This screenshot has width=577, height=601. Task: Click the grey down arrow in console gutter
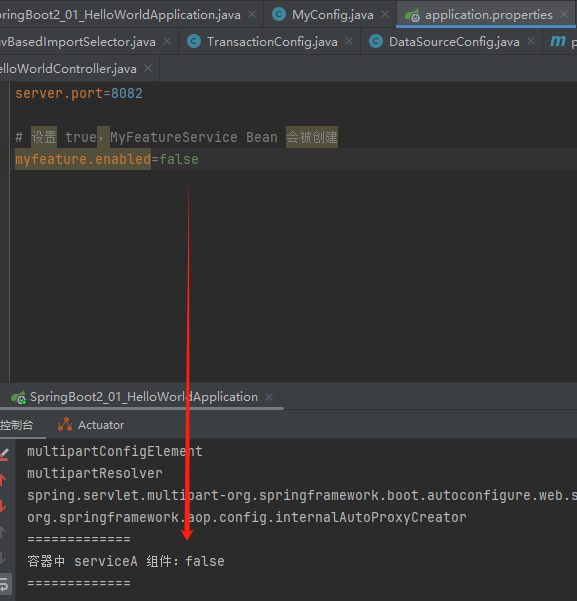(3, 558)
